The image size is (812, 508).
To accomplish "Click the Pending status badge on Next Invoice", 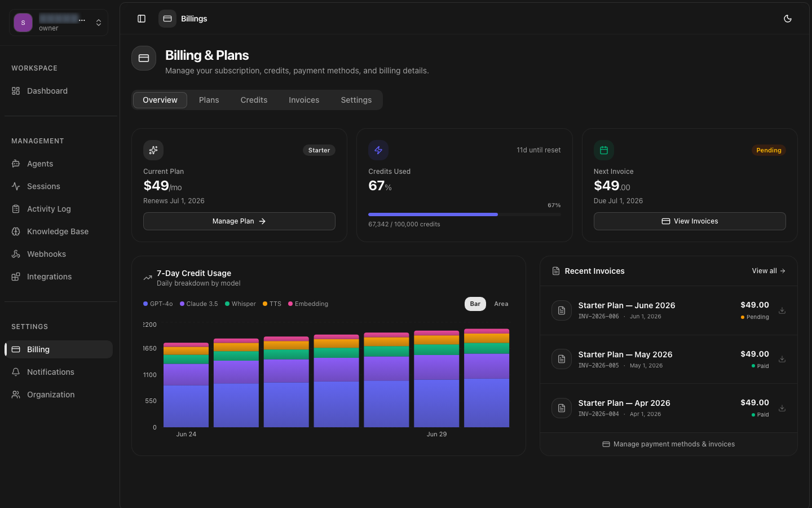I will (769, 150).
